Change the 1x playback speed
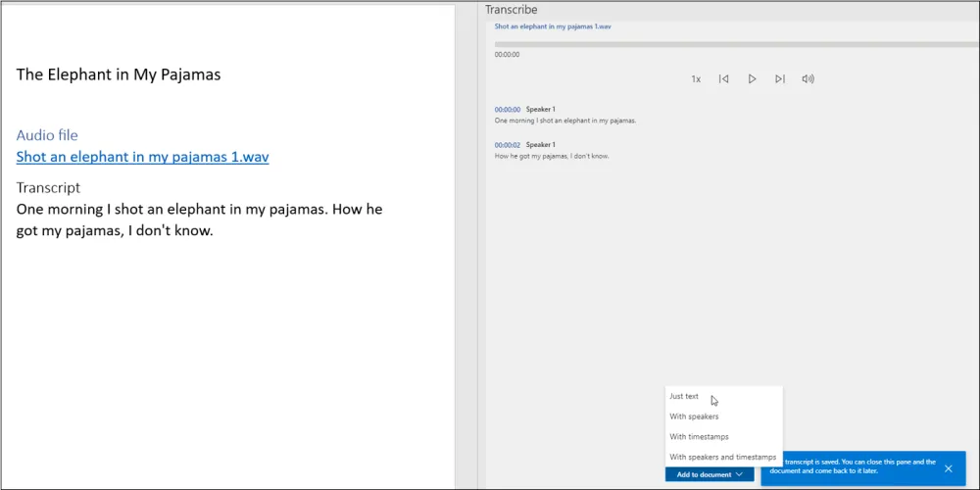 696,79
